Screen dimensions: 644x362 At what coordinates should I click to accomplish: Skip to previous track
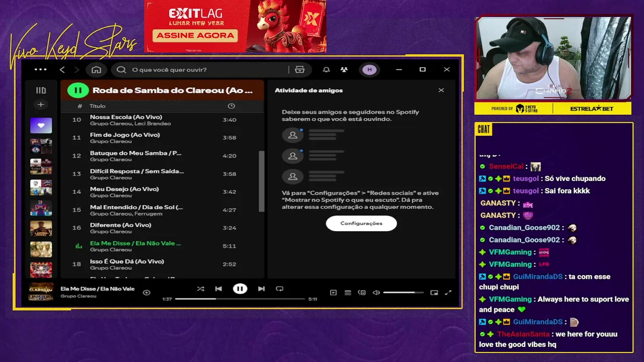[218, 289]
